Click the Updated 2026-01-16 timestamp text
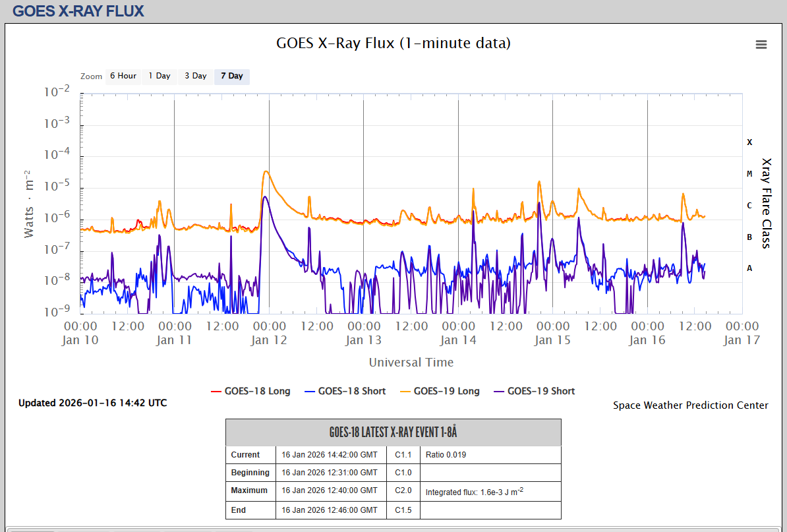787x532 pixels. [x=92, y=403]
